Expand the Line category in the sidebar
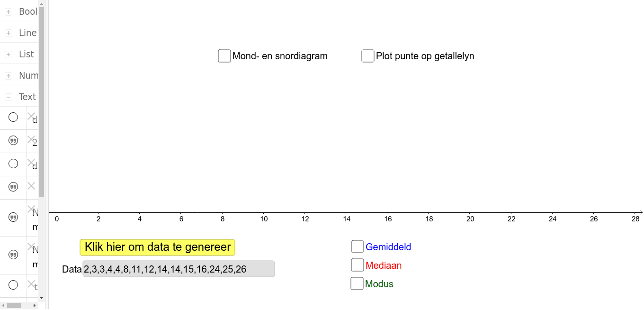Image resolution: width=644 pixels, height=310 pixels. [x=8, y=32]
